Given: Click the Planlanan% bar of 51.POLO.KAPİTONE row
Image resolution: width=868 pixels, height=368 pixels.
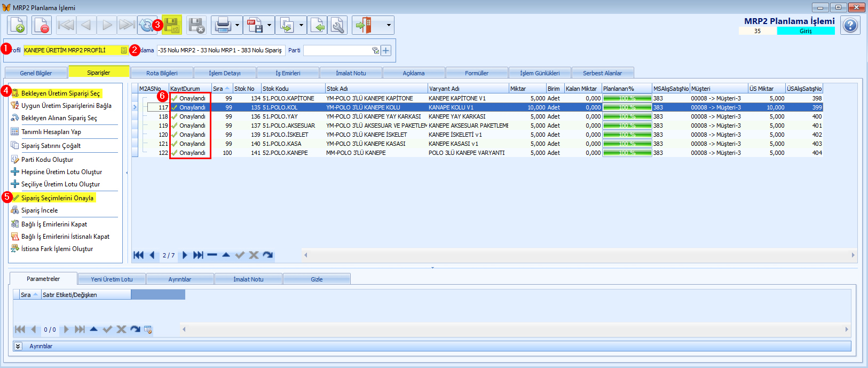Looking at the screenshot, I should click(627, 98).
